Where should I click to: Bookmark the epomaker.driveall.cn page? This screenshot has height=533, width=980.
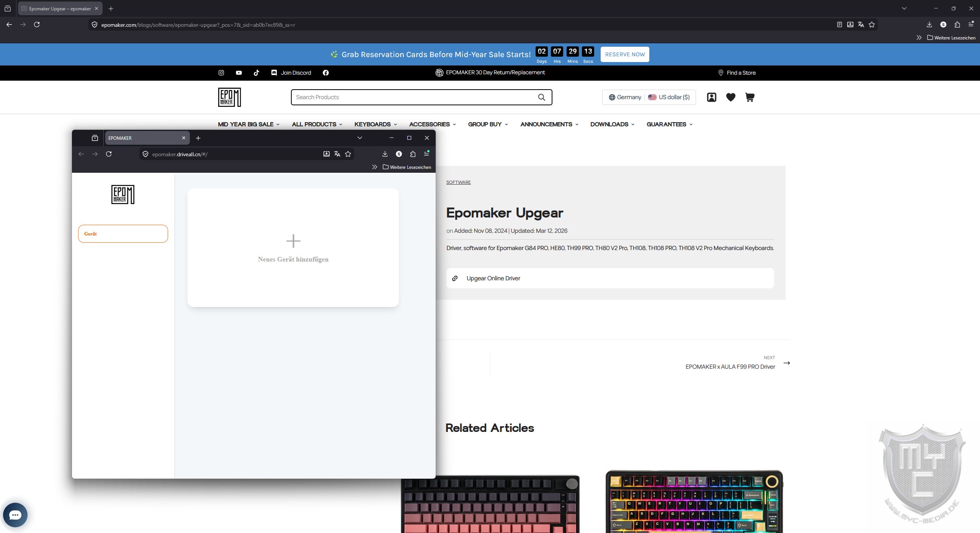348,154
